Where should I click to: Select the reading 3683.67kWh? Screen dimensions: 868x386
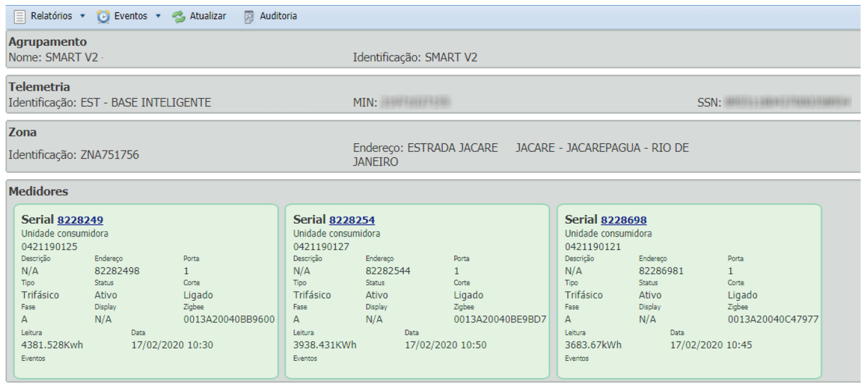[593, 345]
